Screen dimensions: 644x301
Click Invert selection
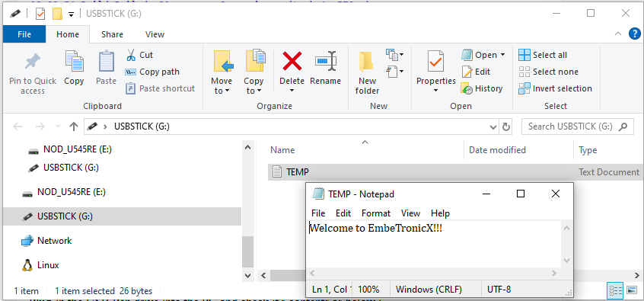pyautogui.click(x=555, y=88)
